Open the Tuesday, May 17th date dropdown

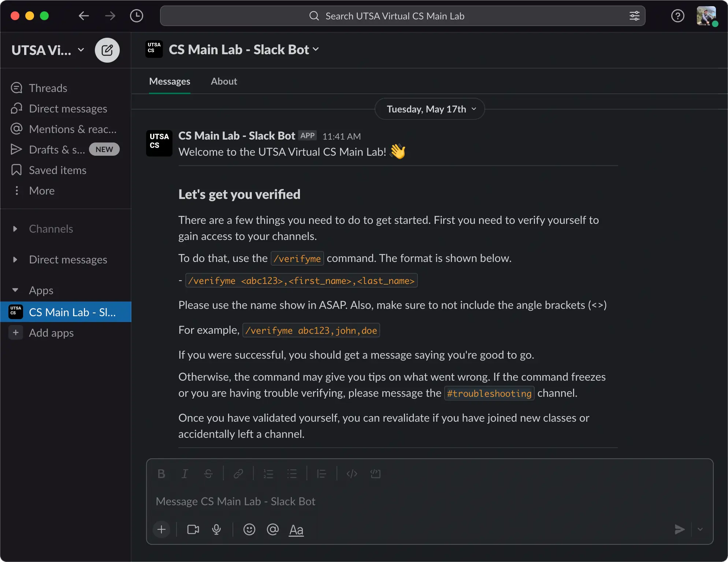point(429,109)
